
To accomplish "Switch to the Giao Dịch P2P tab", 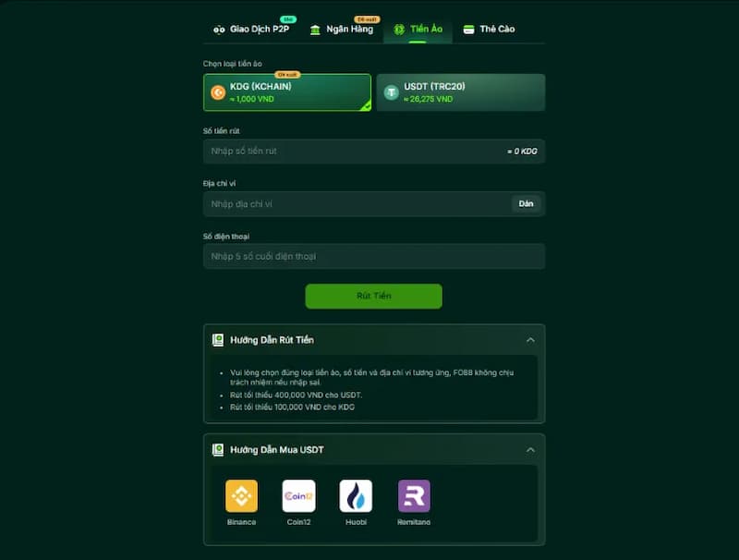I will click(251, 30).
